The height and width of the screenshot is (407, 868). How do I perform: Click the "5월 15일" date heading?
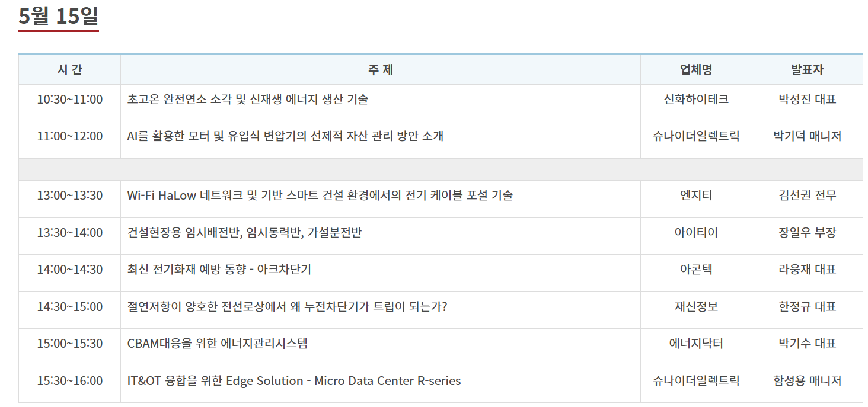58,16
